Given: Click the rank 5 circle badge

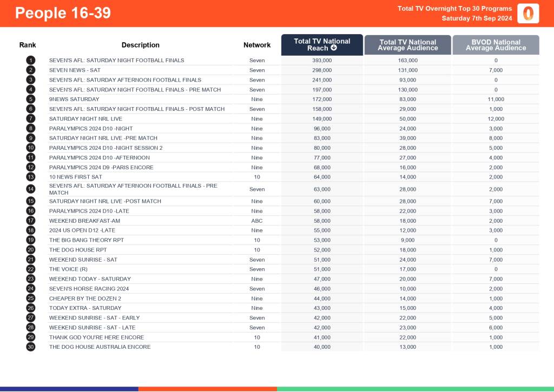Looking at the screenshot, I should (x=31, y=99).
